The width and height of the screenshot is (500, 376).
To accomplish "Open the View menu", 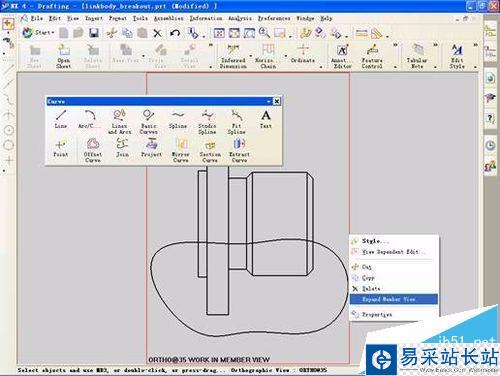I will click(x=73, y=18).
